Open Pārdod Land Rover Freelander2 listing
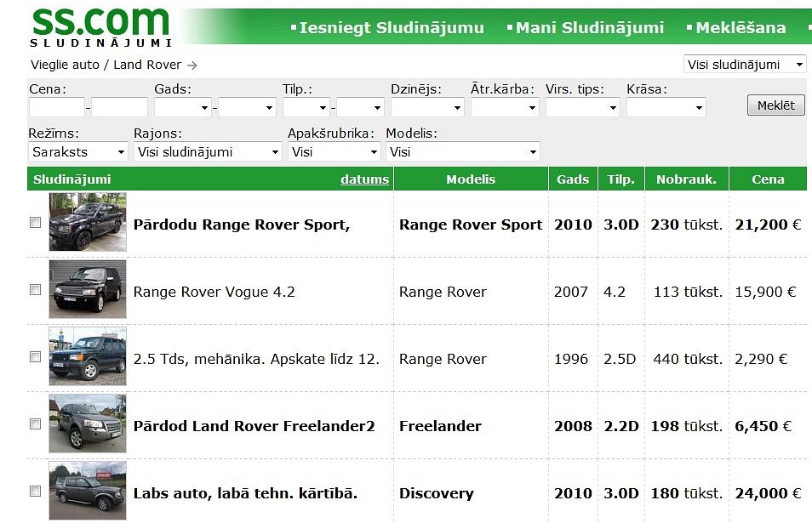The height and width of the screenshot is (523, 812). coord(254,426)
